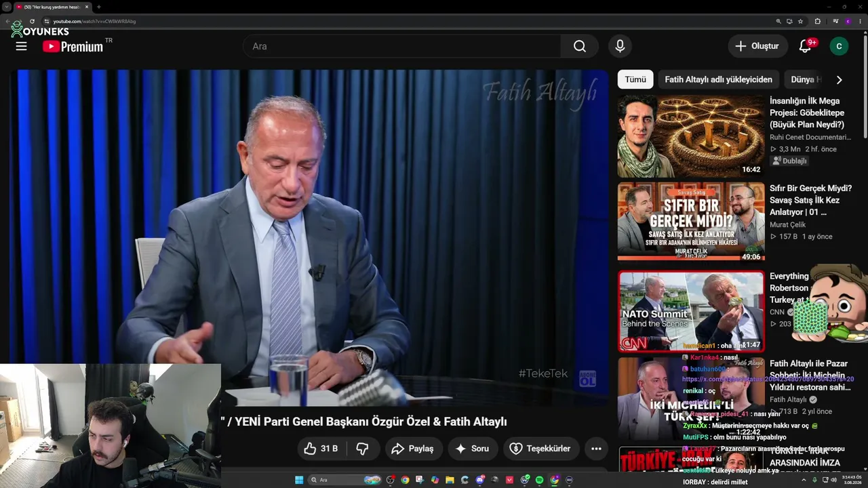Open a new browser tab
Screen dimensions: 868x488
[x=98, y=7]
